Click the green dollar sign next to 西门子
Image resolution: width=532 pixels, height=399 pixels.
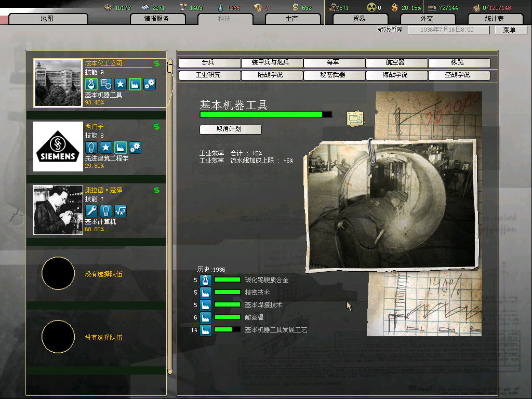coord(156,127)
